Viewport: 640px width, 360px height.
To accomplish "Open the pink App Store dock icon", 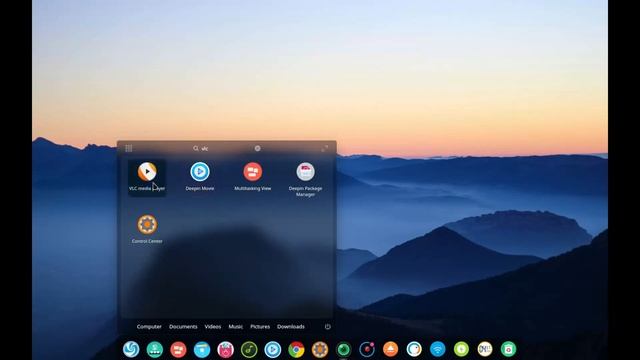I will (x=226, y=349).
